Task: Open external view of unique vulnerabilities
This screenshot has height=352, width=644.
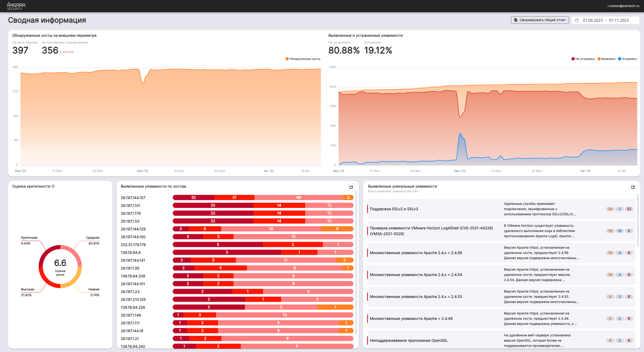Action: [x=633, y=187]
